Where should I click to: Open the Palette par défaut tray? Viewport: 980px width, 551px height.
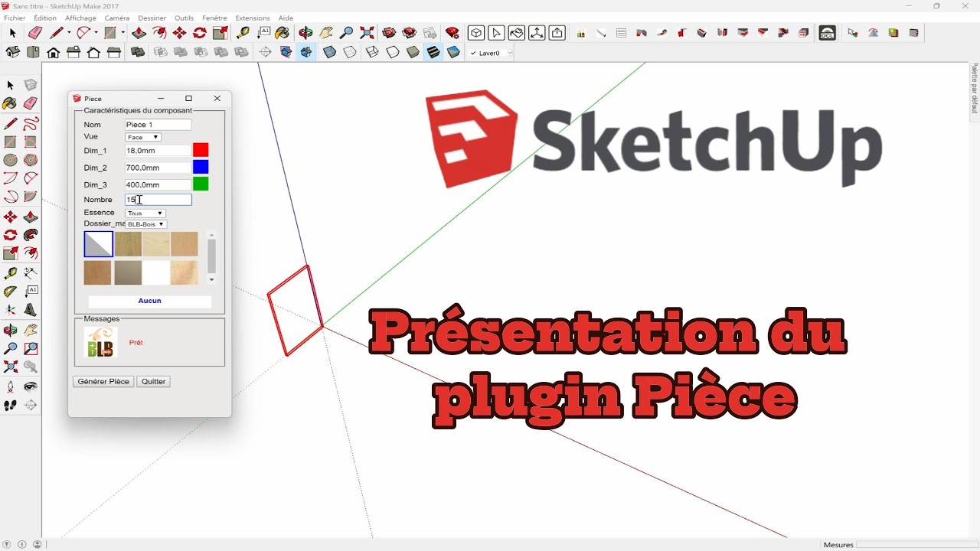pyautogui.click(x=975, y=89)
